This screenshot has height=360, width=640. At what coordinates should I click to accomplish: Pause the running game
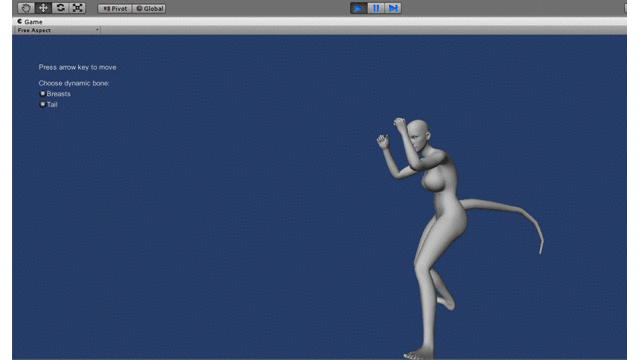point(376,8)
